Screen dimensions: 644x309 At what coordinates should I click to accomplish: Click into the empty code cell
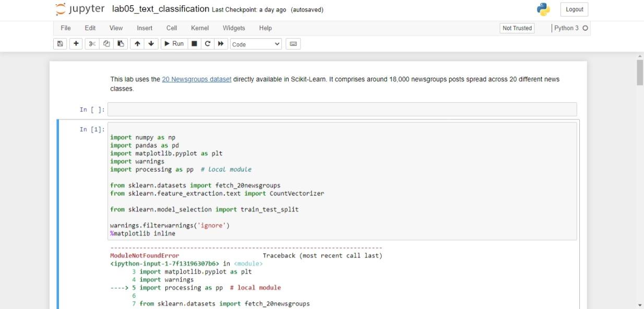[342, 109]
